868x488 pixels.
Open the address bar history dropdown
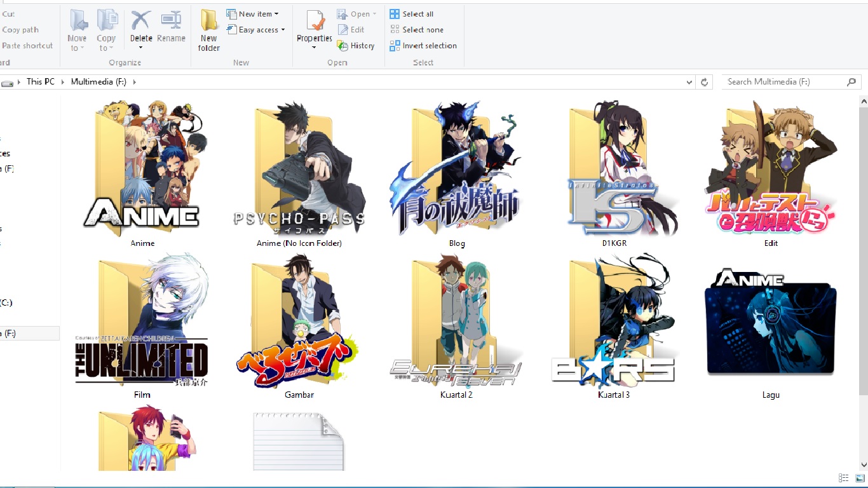689,82
